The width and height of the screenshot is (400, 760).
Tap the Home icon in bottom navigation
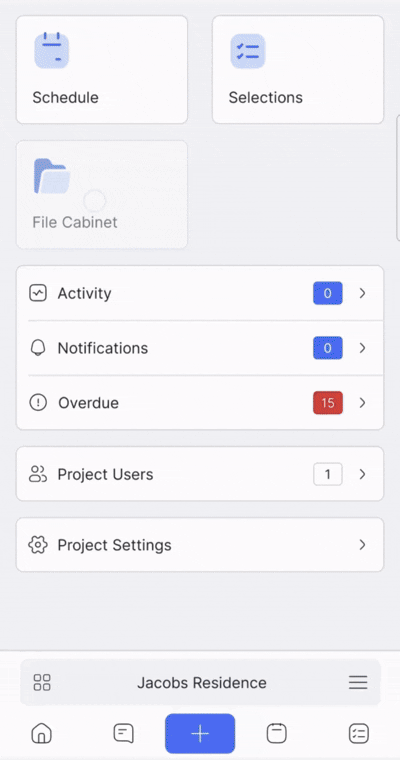(42, 733)
